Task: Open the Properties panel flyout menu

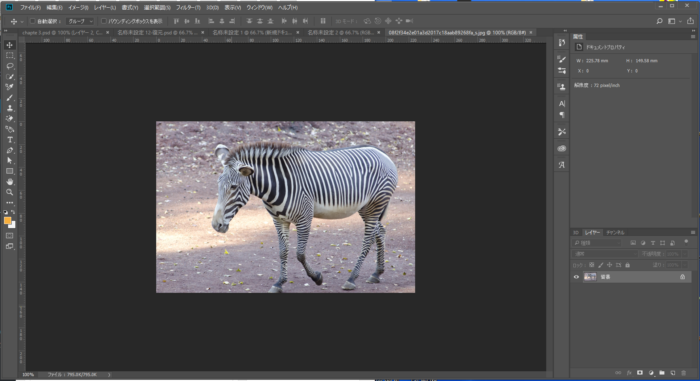Action: (693, 37)
